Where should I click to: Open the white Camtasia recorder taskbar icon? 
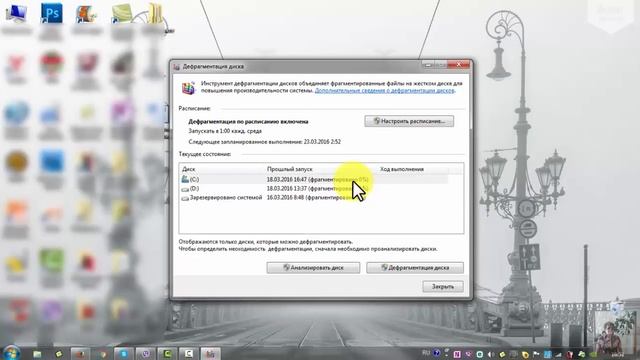tap(188, 353)
